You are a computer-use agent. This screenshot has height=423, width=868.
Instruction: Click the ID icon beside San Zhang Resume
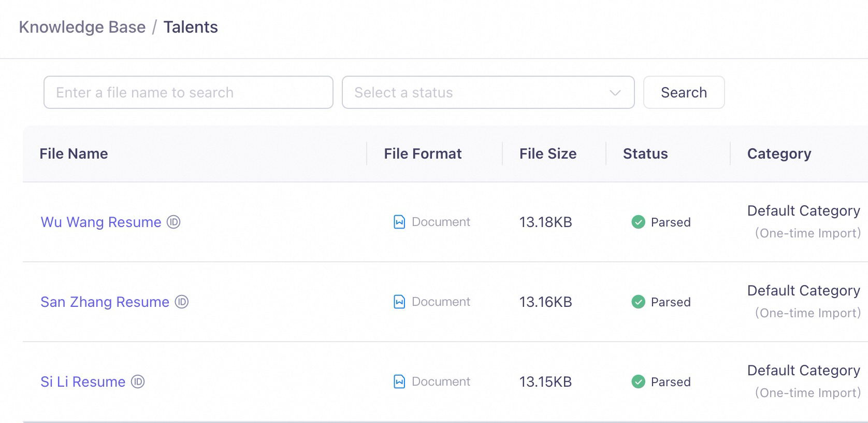[182, 302]
